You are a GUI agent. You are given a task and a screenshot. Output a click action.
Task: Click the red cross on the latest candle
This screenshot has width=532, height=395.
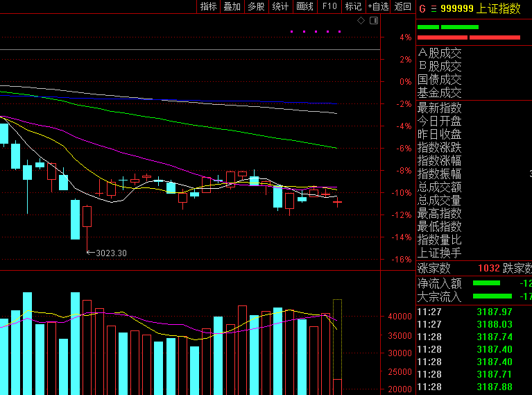point(337,202)
